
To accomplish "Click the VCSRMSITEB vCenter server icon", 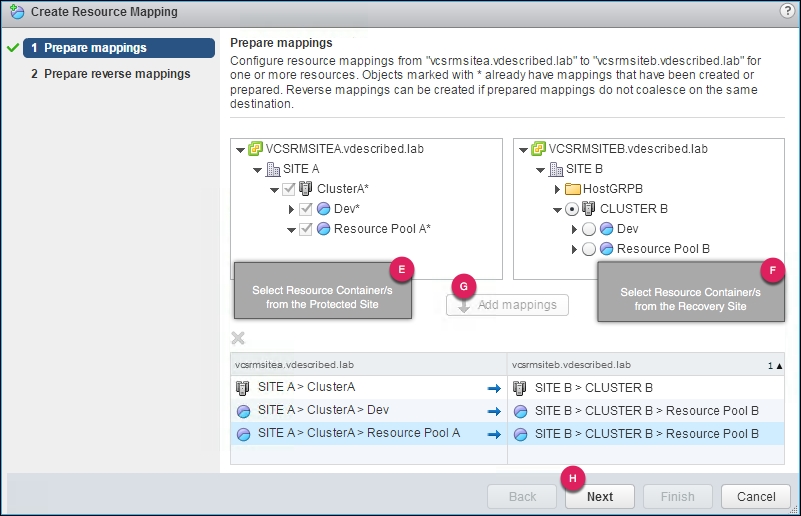I will pos(538,149).
